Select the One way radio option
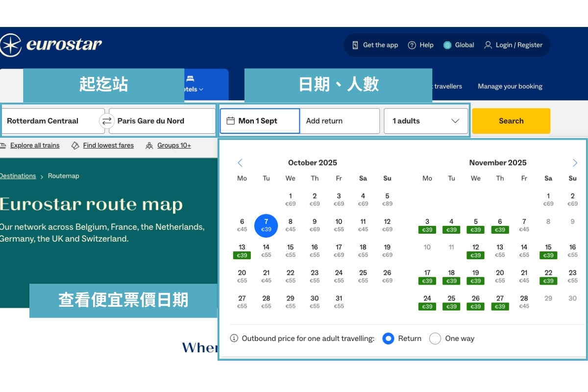The width and height of the screenshot is (588, 392). point(435,339)
